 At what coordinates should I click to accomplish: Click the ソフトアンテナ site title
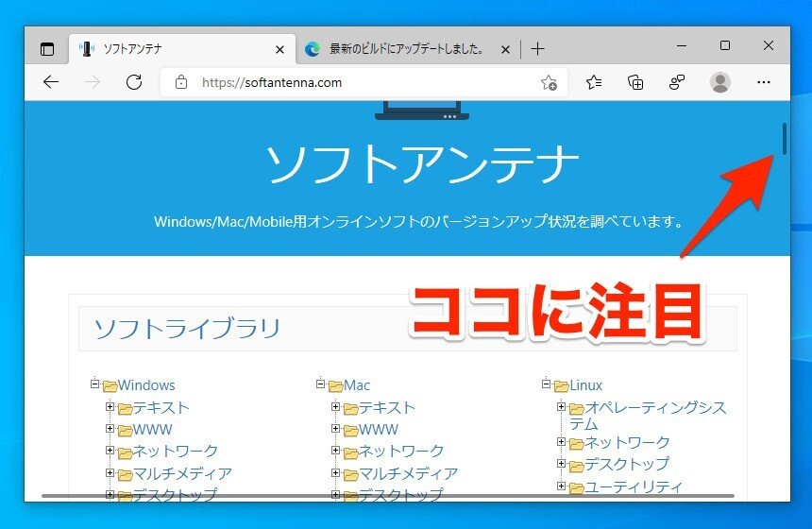pyautogui.click(x=422, y=163)
